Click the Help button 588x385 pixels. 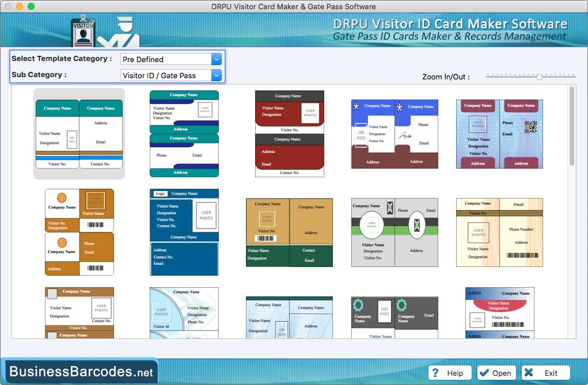coord(450,373)
